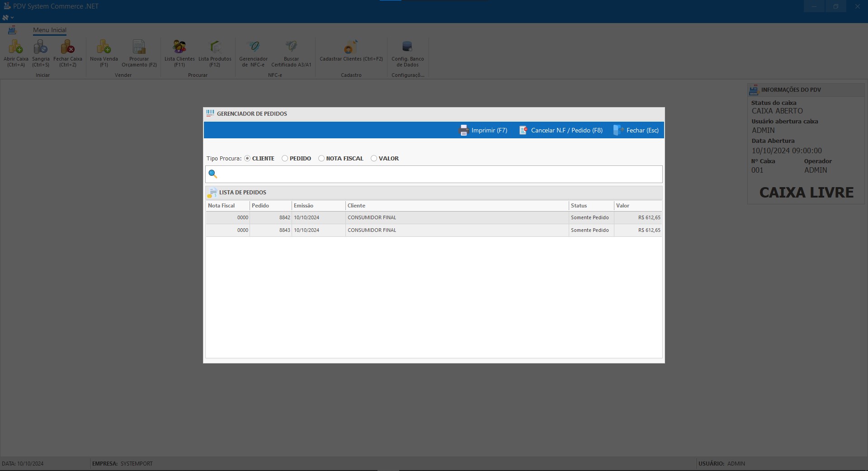Image resolution: width=868 pixels, height=471 pixels.
Task: Click Imprimir (F7) button
Action: (483, 130)
